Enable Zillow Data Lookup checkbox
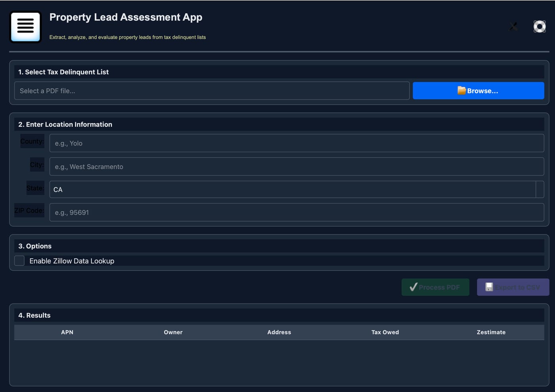 pyautogui.click(x=19, y=261)
